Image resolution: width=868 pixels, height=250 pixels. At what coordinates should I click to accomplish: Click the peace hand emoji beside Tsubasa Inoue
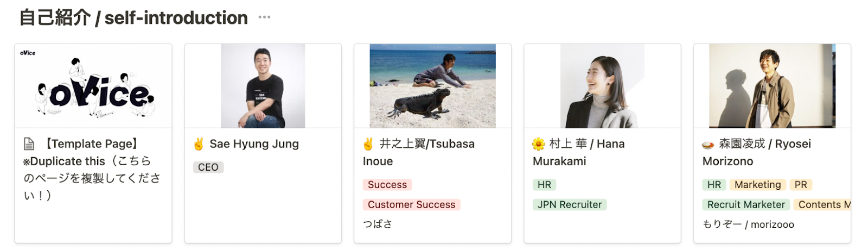(x=368, y=144)
